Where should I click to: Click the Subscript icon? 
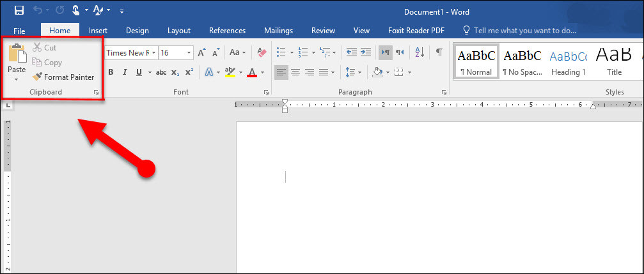(175, 72)
